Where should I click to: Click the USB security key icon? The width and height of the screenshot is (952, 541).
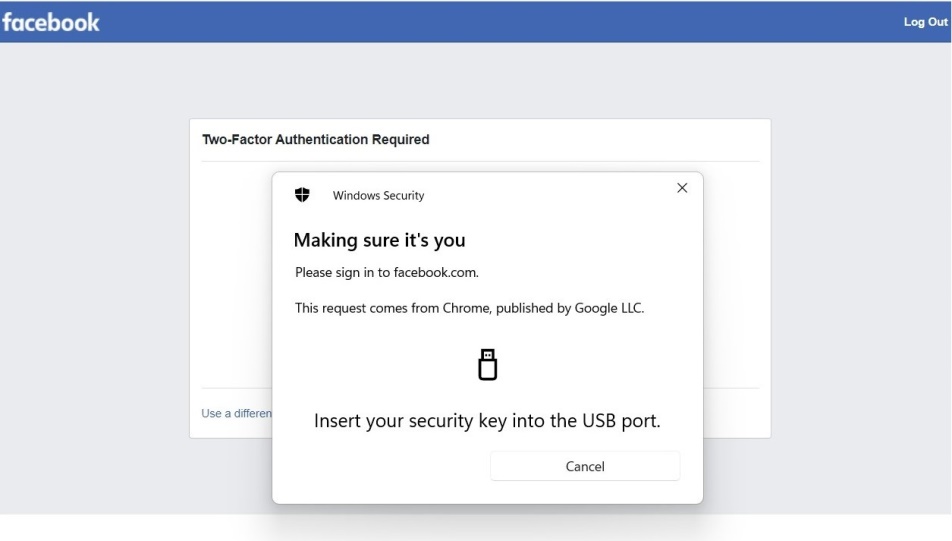488,364
